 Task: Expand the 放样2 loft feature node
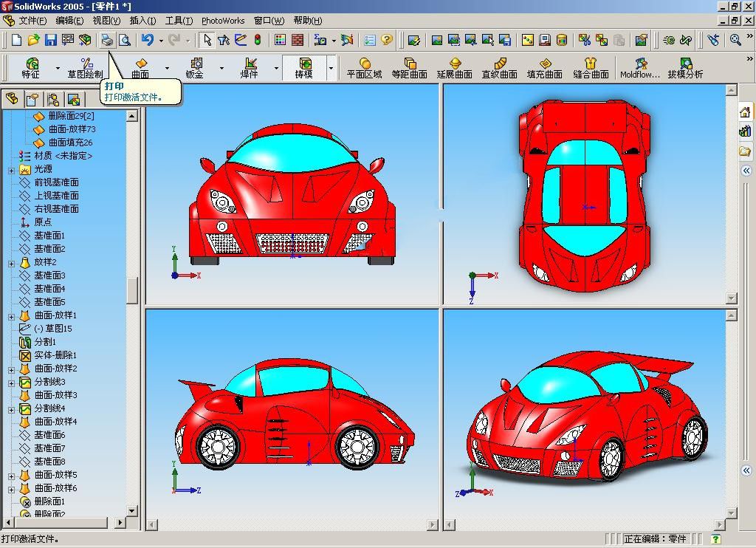[12, 263]
